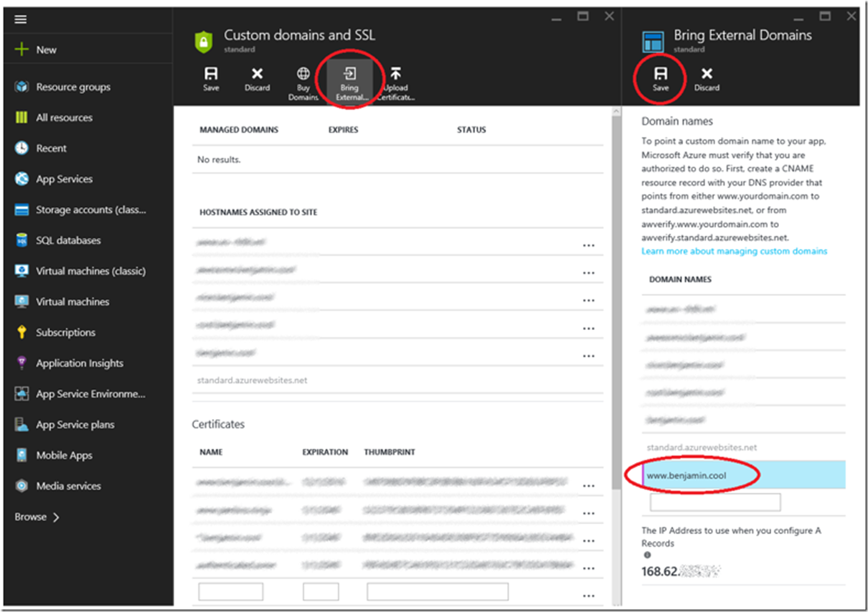
Task: Click Buy Domains globe icon
Action: tap(303, 73)
